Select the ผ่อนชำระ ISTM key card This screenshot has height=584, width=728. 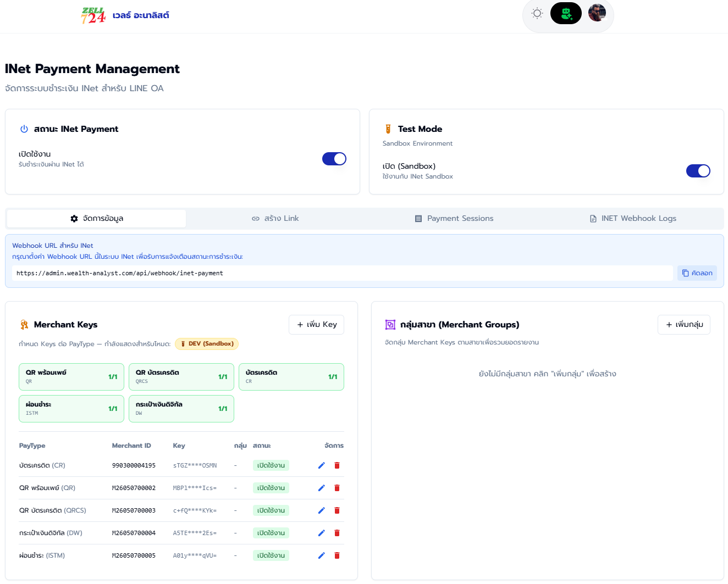(x=71, y=409)
